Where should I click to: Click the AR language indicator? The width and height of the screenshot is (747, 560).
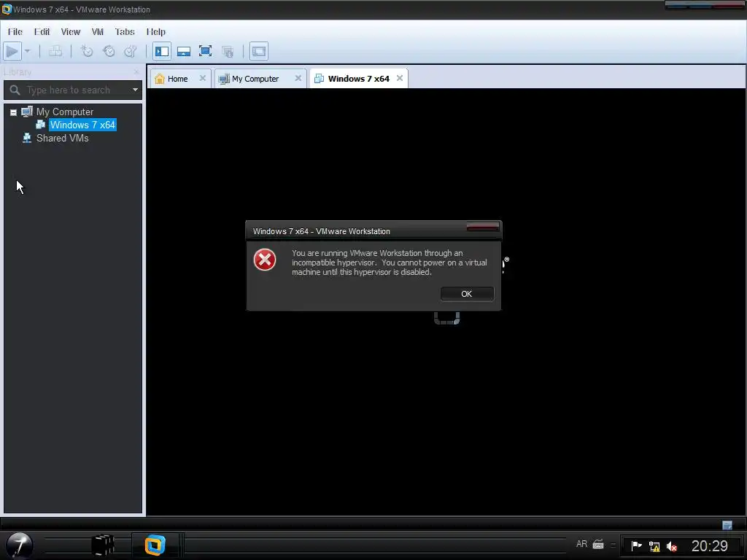click(x=581, y=544)
